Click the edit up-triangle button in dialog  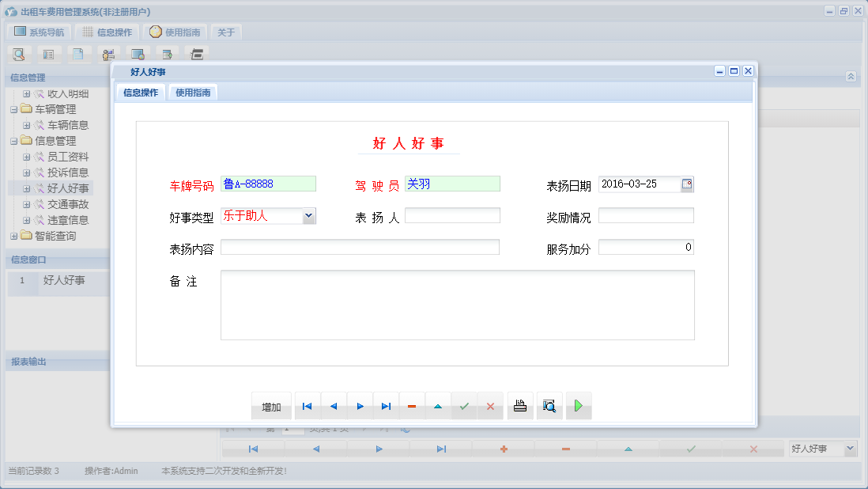pos(438,407)
